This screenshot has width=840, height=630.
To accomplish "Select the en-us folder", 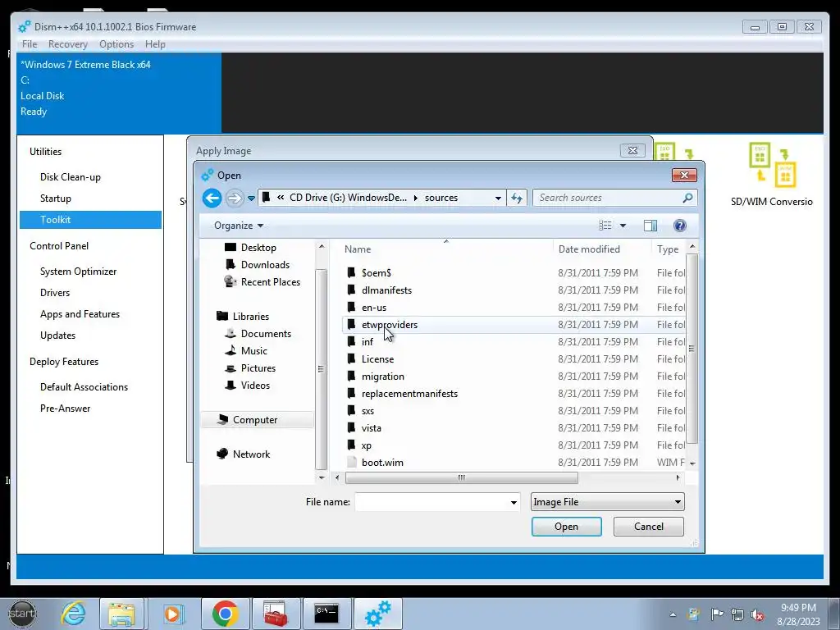I will [x=373, y=308].
